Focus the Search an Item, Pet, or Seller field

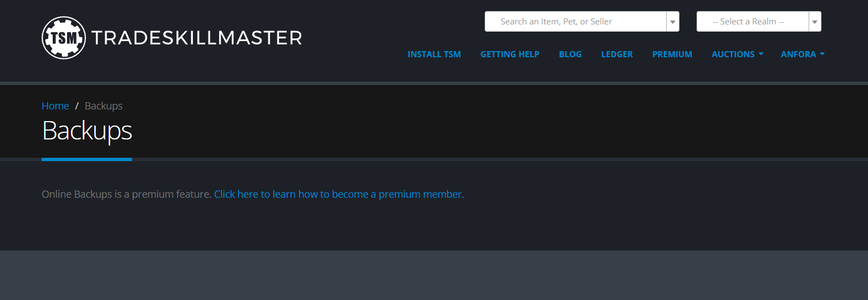pos(576,22)
